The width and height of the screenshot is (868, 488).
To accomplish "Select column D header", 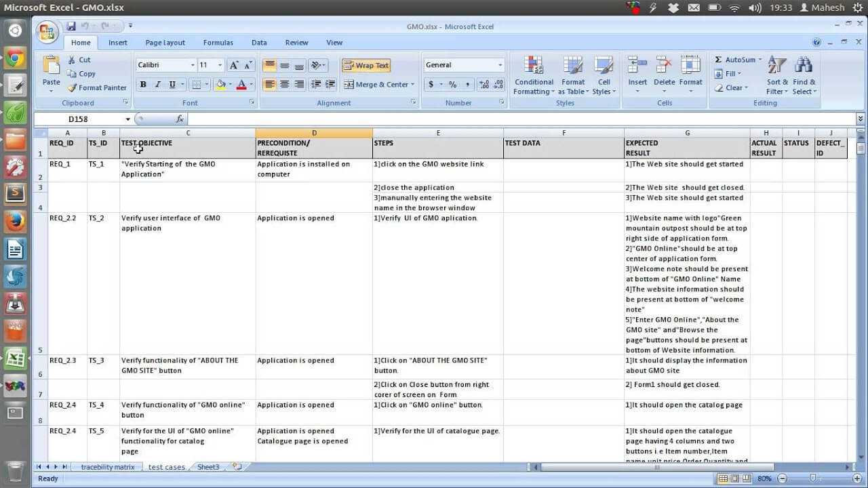I will (314, 133).
